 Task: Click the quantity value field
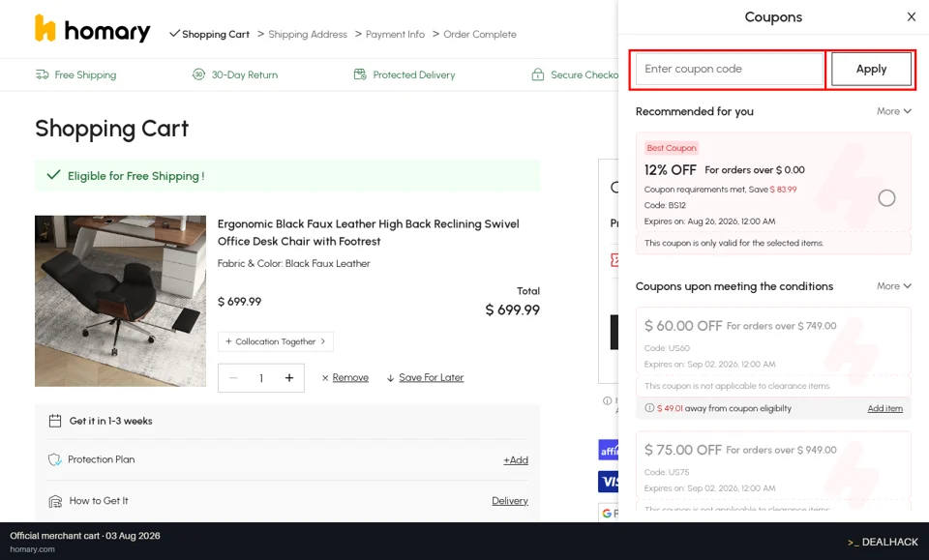coord(261,378)
